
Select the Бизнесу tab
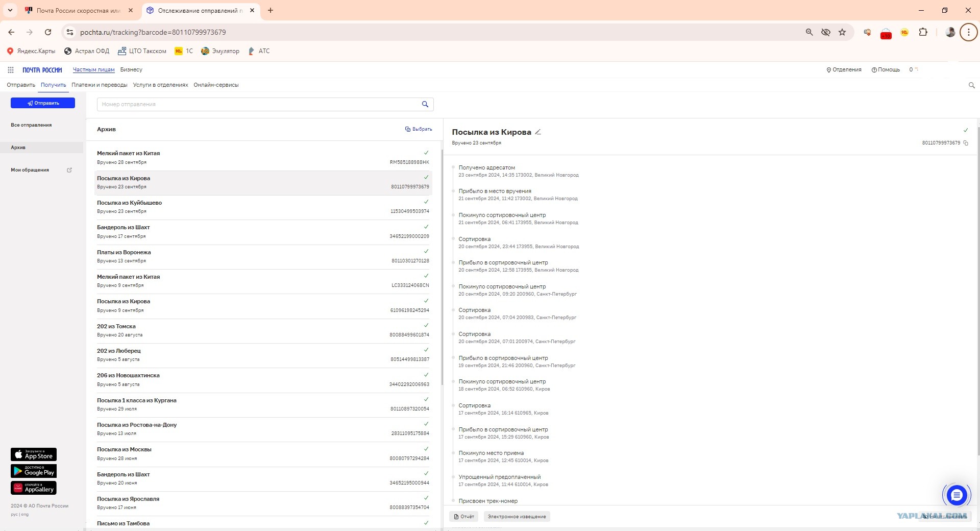pos(131,70)
